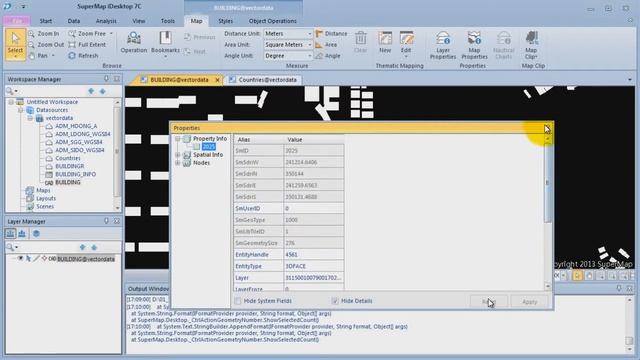Click Apply in Properties dialog

point(529,302)
